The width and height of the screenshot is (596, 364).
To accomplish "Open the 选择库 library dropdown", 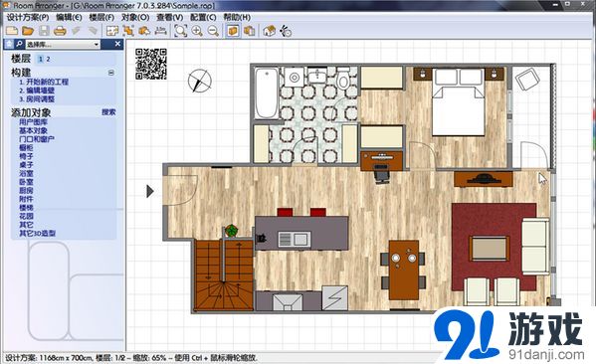I will coord(63,45).
